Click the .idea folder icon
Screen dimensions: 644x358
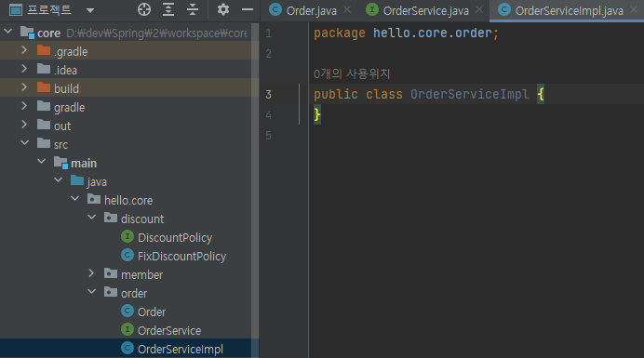44,69
